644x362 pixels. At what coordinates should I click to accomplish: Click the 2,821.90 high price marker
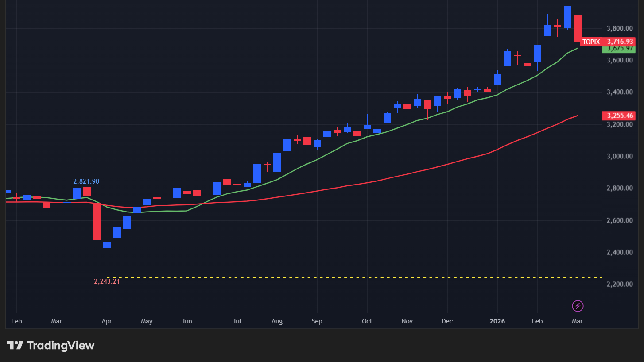click(x=86, y=181)
